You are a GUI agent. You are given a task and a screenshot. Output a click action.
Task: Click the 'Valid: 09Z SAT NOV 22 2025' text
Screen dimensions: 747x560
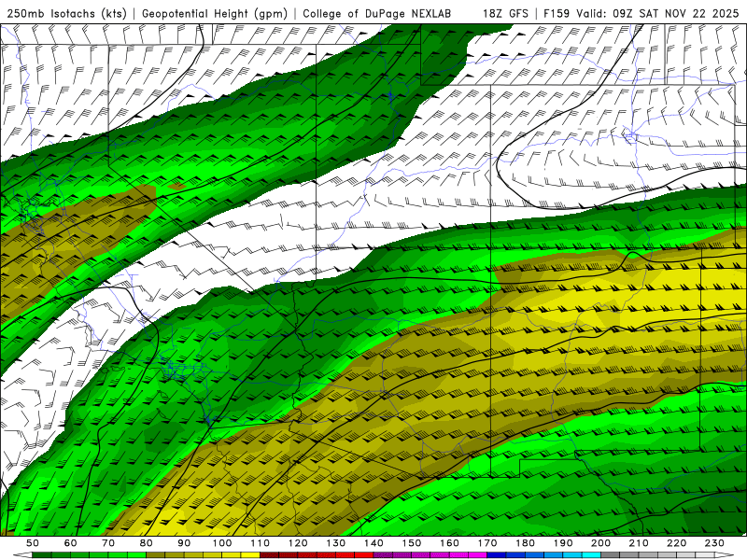658,13
